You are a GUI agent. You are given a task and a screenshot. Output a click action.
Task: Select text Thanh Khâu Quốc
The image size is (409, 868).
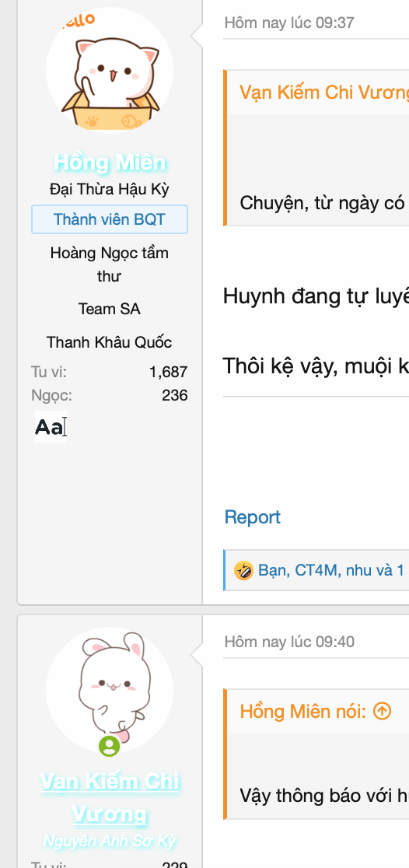(x=110, y=342)
